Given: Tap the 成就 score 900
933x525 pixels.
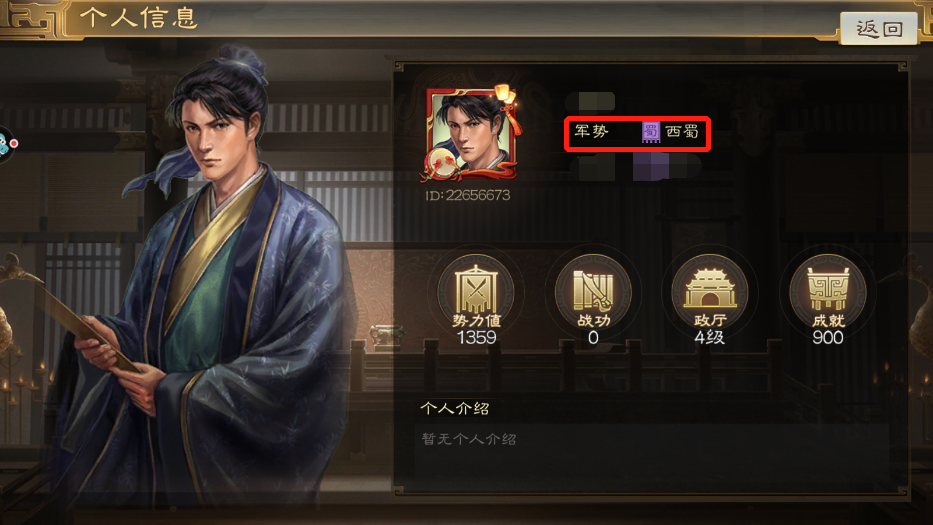Looking at the screenshot, I should [828, 338].
